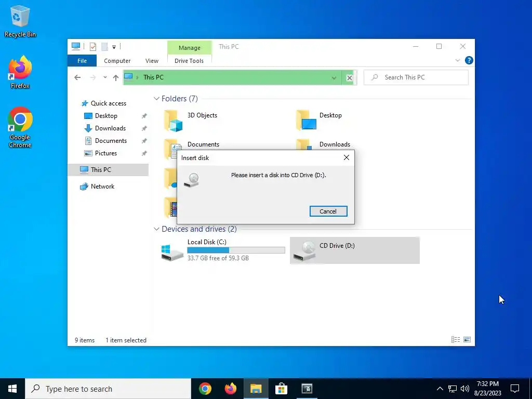
Task: Click the Properties quick access toolbar icon
Action: (93, 46)
